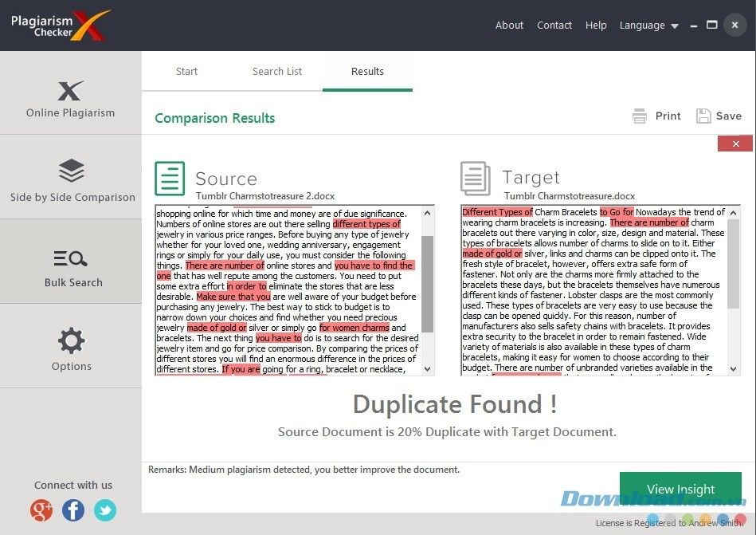Screen dimensions: 756x535
Task: Click the 'Connect with us' label
Action: (73, 486)
